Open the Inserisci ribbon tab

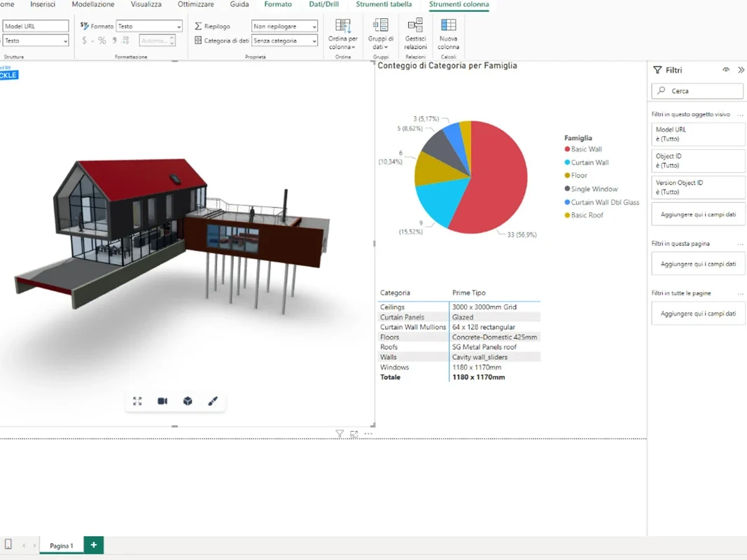43,4
